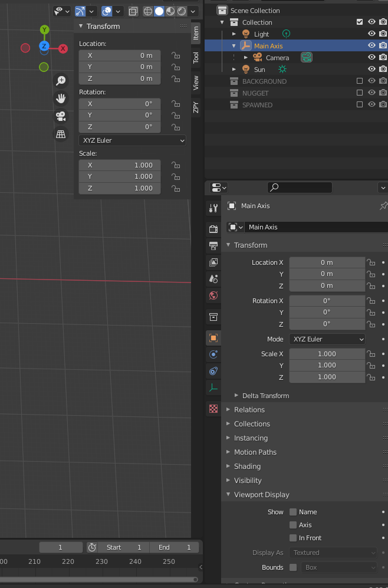Image resolution: width=388 pixels, height=588 pixels.
Task: Collapse Main Axis tree in outliner
Action: coord(234,46)
